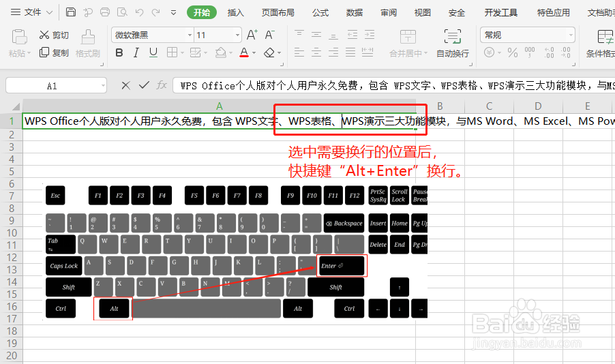Click the distributed alignment icon
Image resolution: width=615 pixels, height=364 pixels.
coord(367,52)
